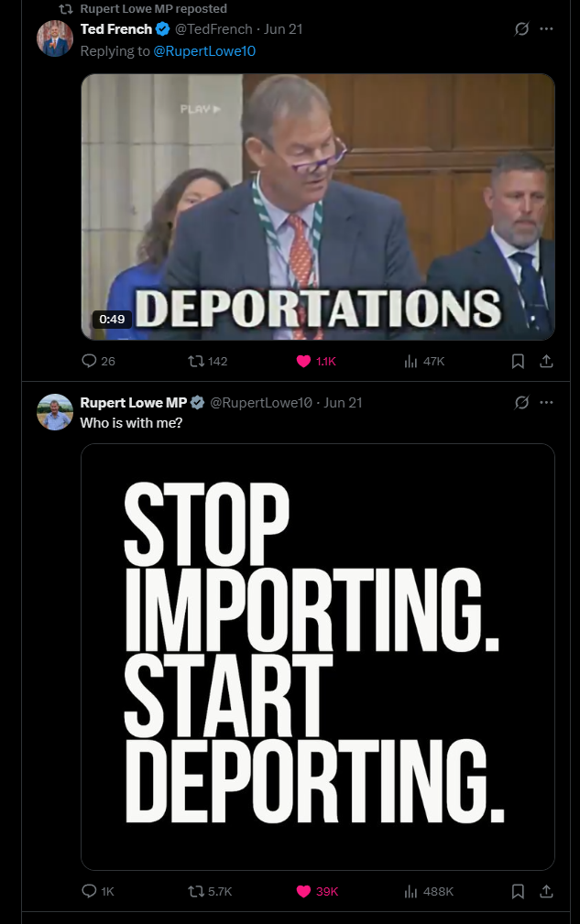Open Grok icon on Rupert Lowe's post
This screenshot has width=580, height=924.
coord(521,403)
